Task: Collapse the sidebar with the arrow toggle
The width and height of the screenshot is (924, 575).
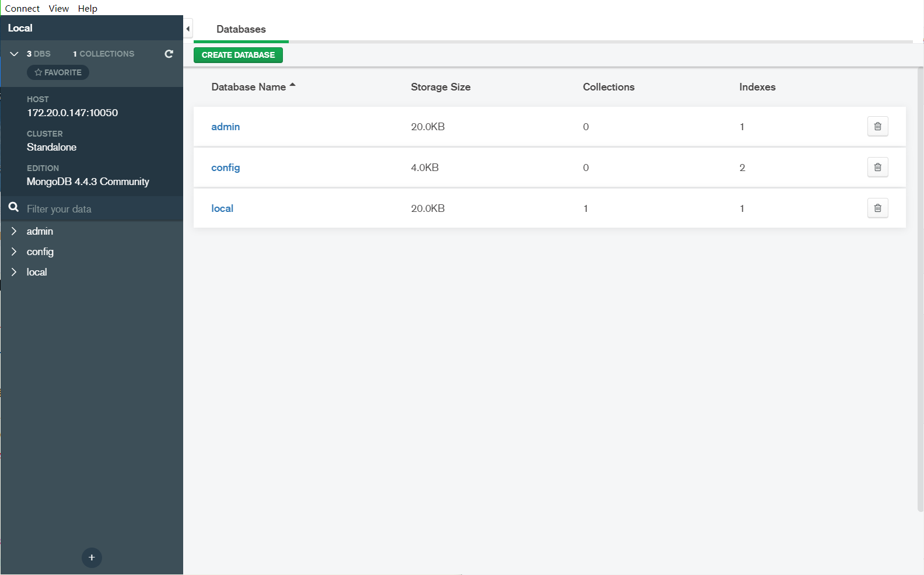Action: (188, 29)
